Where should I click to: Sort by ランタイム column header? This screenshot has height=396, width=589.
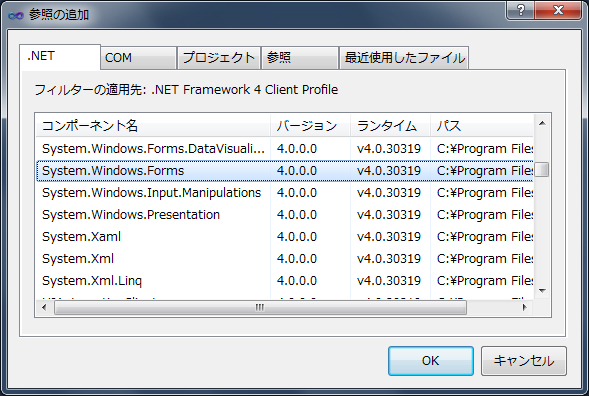point(390,125)
